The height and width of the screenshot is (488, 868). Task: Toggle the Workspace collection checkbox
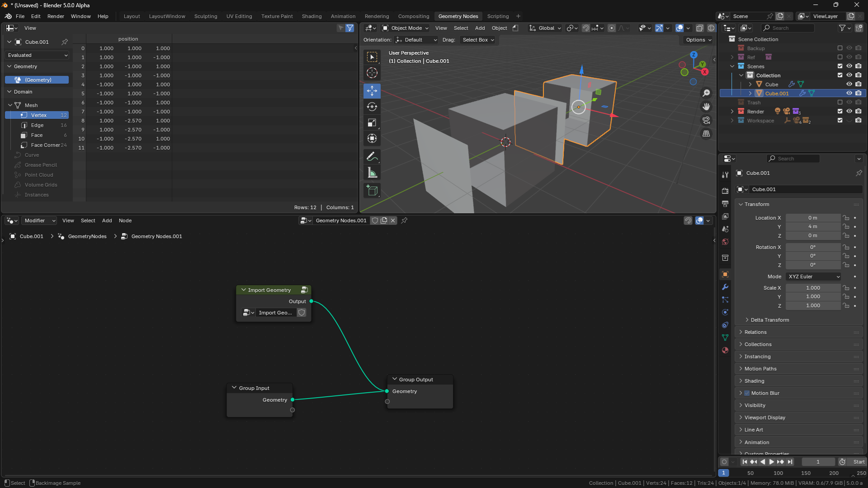click(840, 120)
